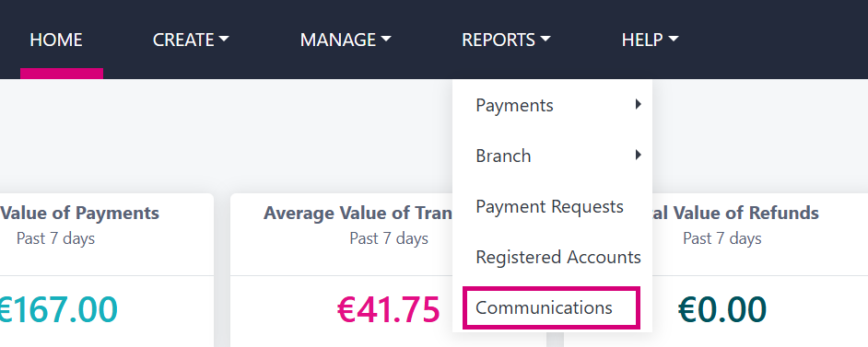
Task: Click the caret icon next to CREATE
Action: coord(224,40)
